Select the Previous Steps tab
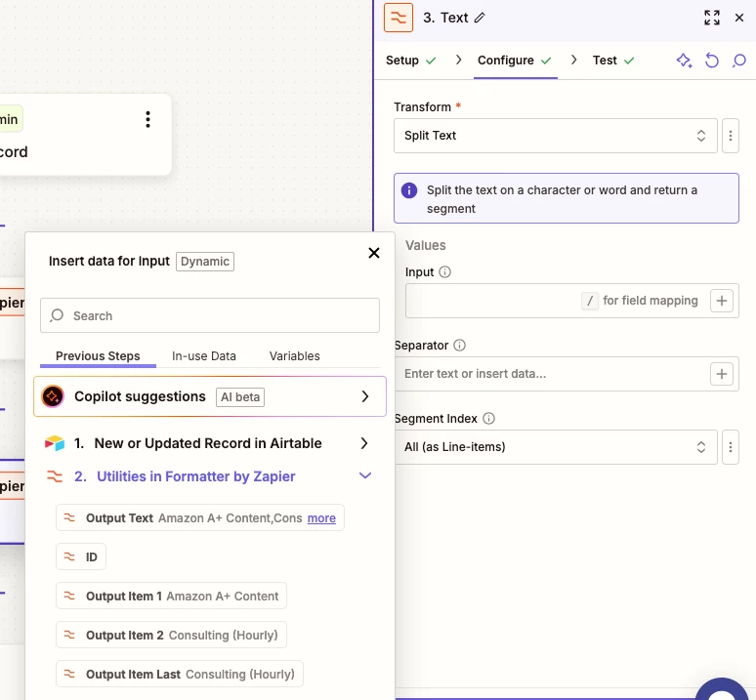This screenshot has height=700, width=756. click(x=98, y=356)
